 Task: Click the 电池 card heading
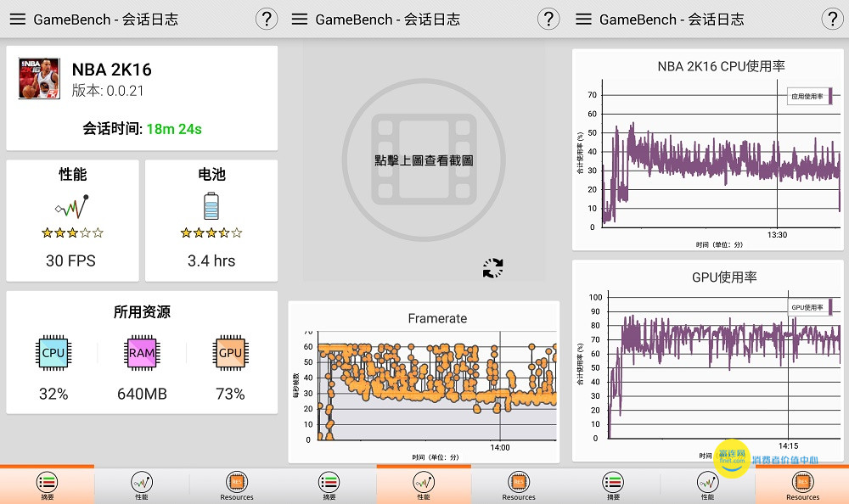point(211,174)
